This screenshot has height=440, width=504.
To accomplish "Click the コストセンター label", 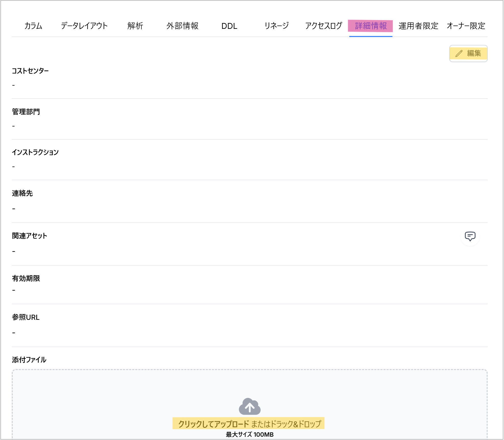I will tap(30, 71).
